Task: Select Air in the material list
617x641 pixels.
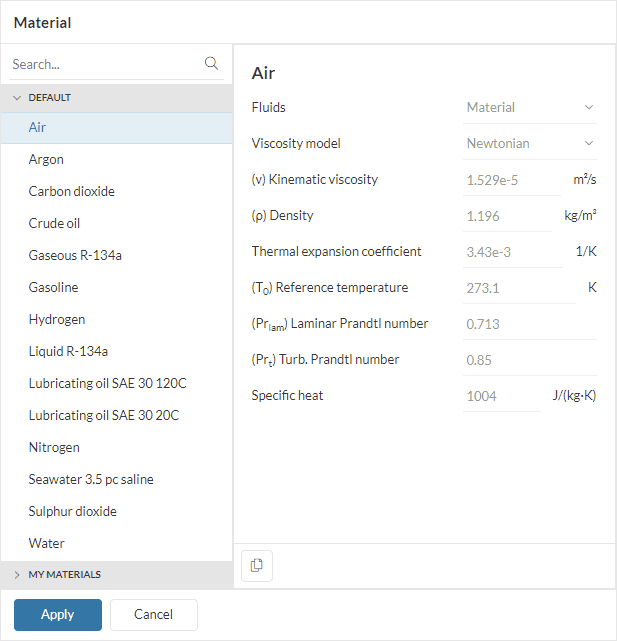Action: [x=38, y=128]
